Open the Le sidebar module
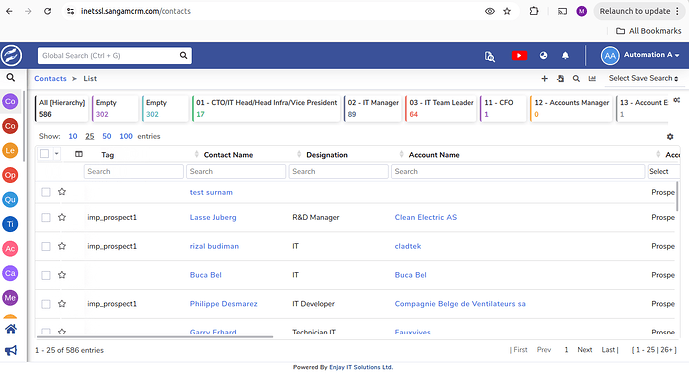The height and width of the screenshot is (373, 689). click(10, 151)
